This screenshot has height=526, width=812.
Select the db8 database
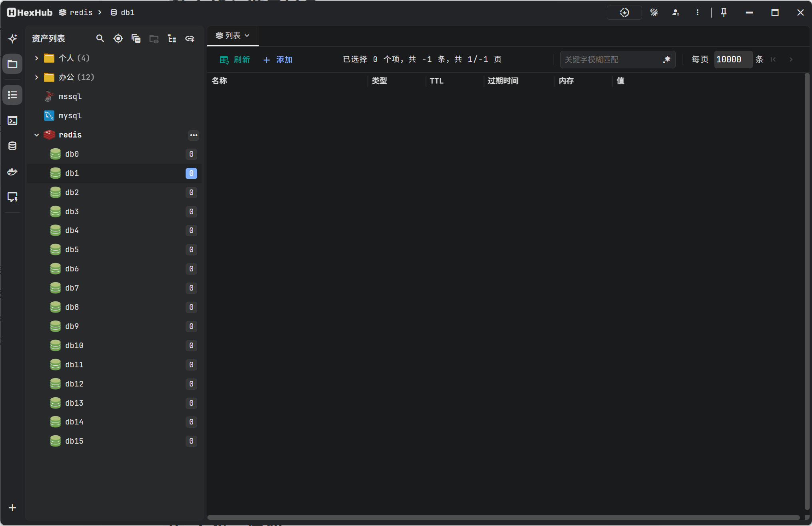pos(114,307)
